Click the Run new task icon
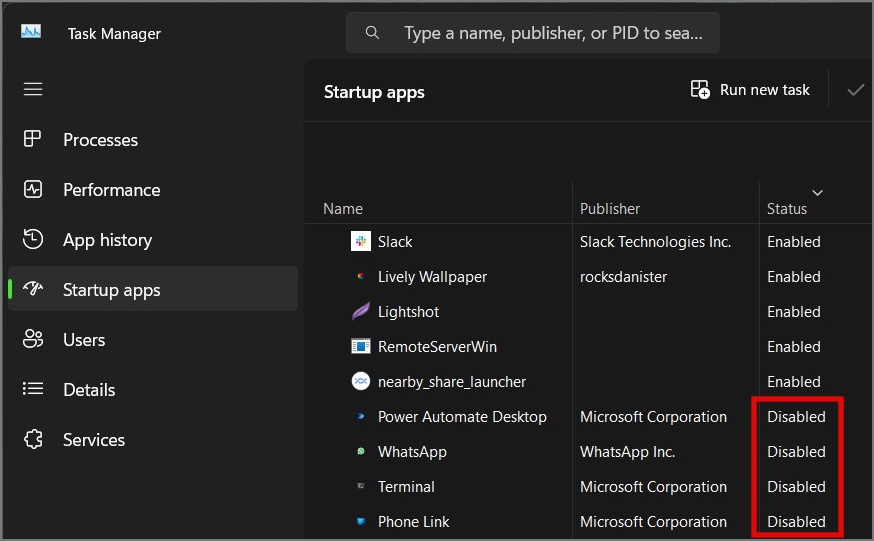Screen dimensions: 874x541 pyautogui.click(x=700, y=89)
